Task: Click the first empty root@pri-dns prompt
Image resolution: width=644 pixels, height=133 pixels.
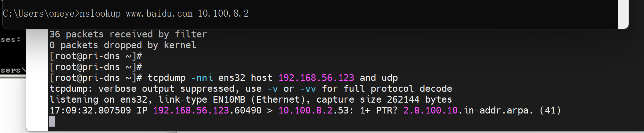Action: click(95, 56)
